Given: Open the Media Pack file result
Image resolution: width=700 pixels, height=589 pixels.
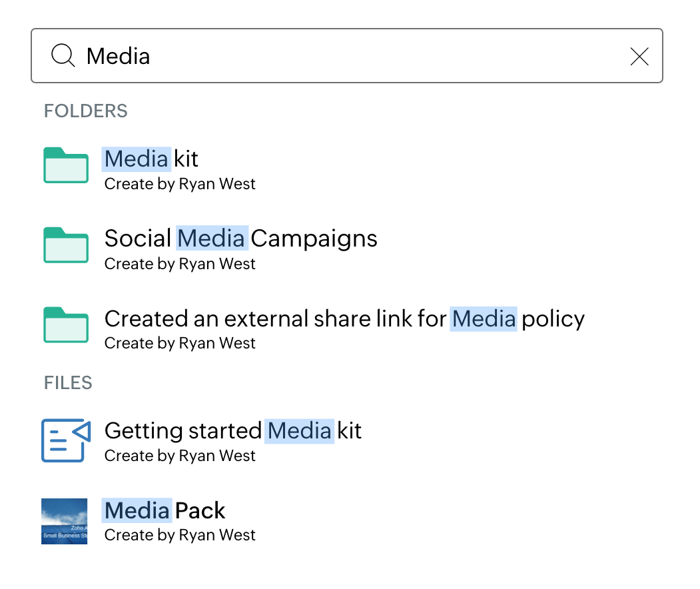Looking at the screenshot, I should [165, 511].
